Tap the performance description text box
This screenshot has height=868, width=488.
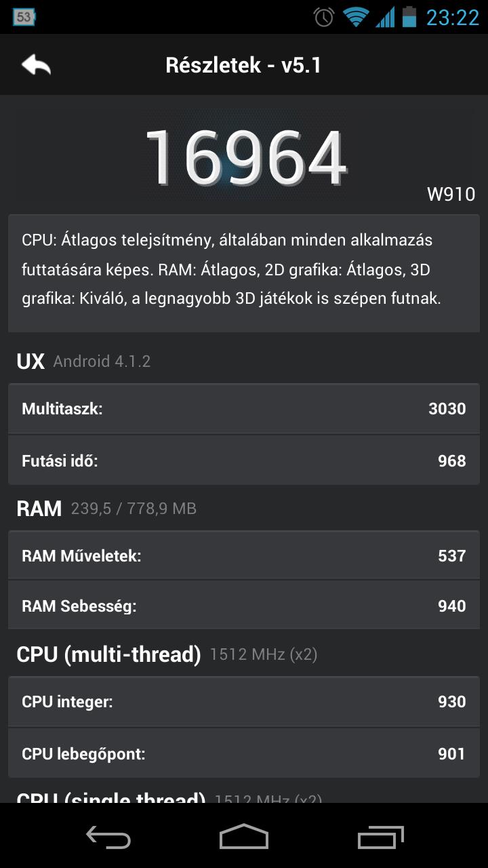coord(244,273)
